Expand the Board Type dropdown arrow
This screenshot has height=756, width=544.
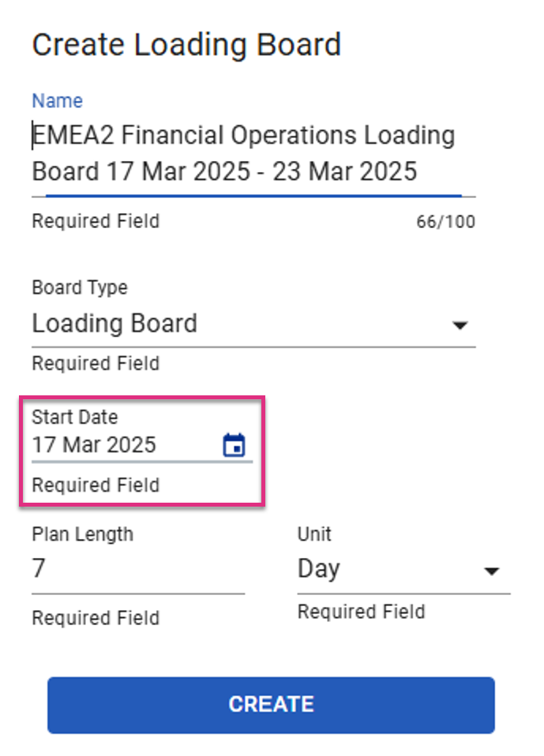pos(460,325)
